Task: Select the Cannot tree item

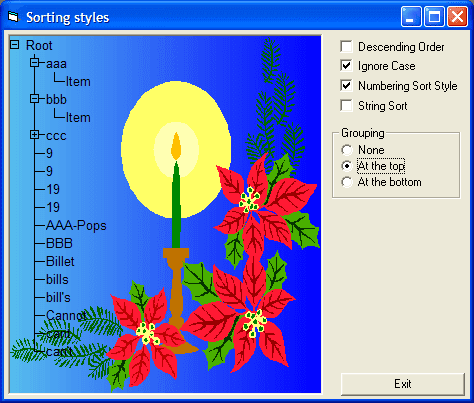Action: pyautogui.click(x=66, y=315)
